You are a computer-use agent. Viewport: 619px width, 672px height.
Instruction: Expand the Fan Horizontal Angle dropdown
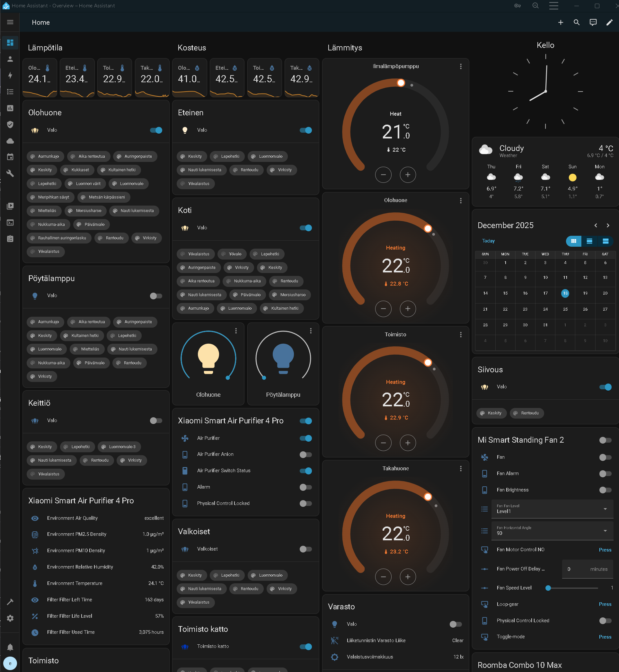[552, 531]
